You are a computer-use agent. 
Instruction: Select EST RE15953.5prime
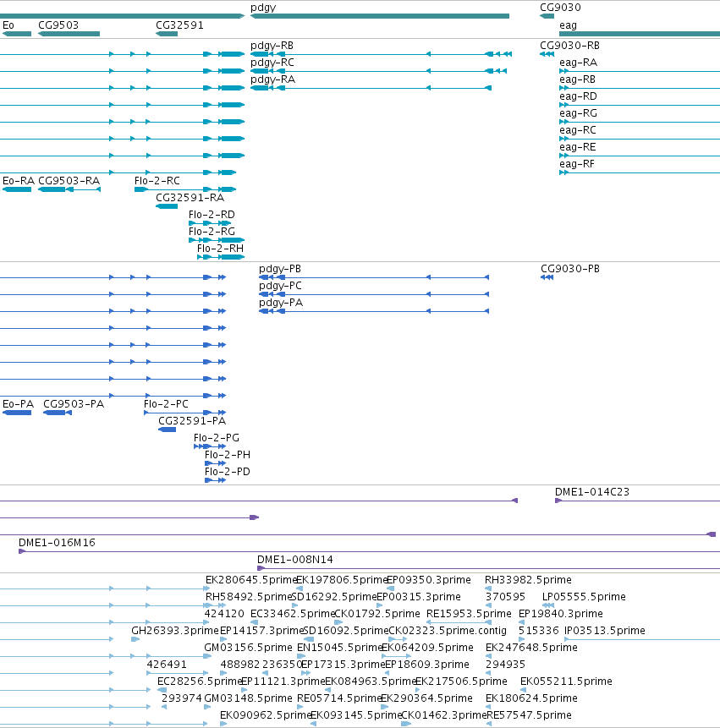[459, 622]
